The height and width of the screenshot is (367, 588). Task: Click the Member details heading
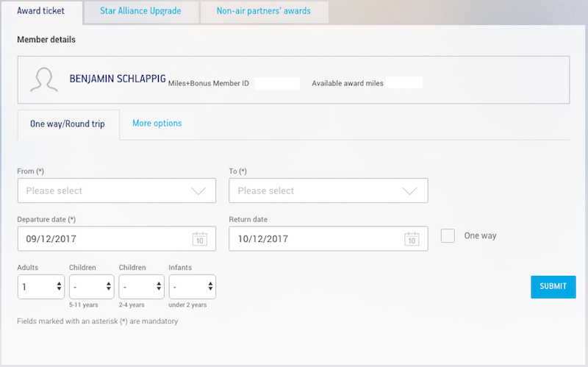tap(46, 40)
